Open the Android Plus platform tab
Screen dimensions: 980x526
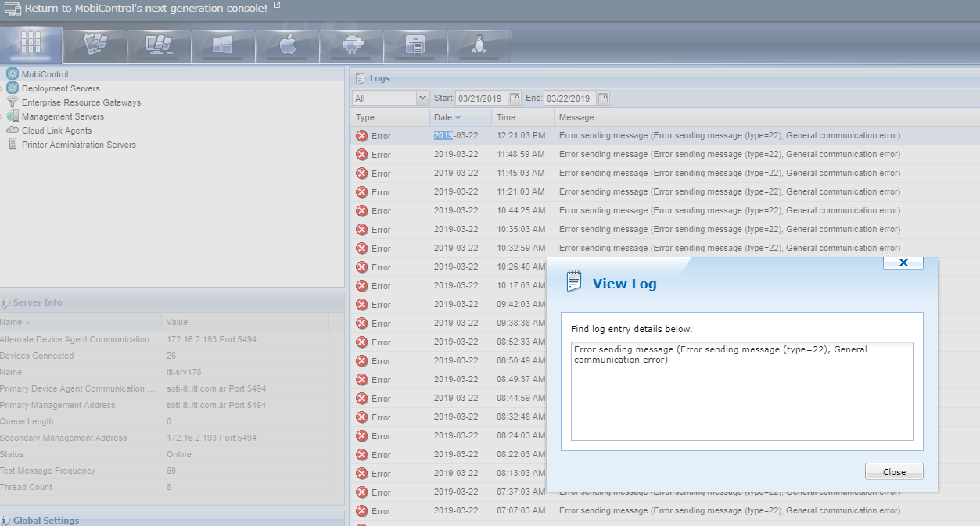pos(351,45)
